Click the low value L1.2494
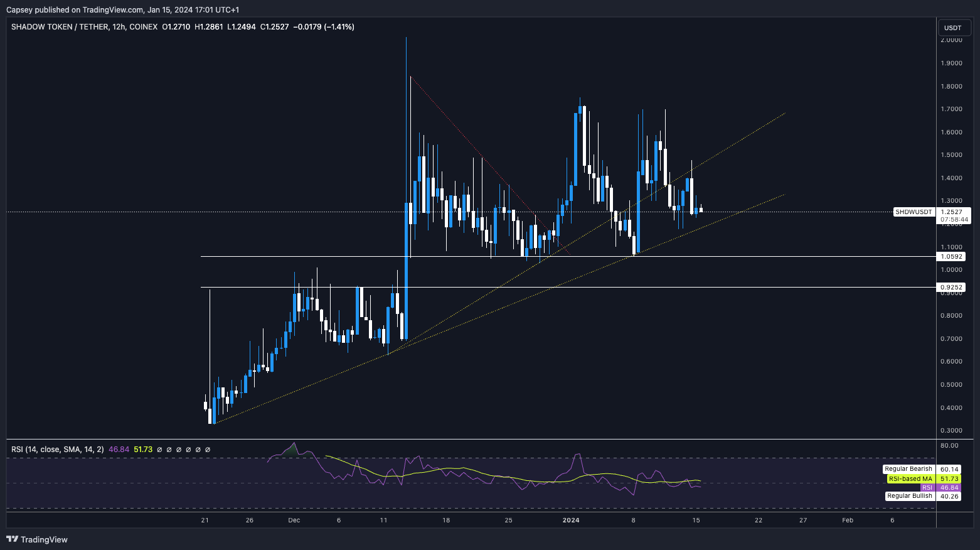The width and height of the screenshot is (980, 550). [242, 27]
